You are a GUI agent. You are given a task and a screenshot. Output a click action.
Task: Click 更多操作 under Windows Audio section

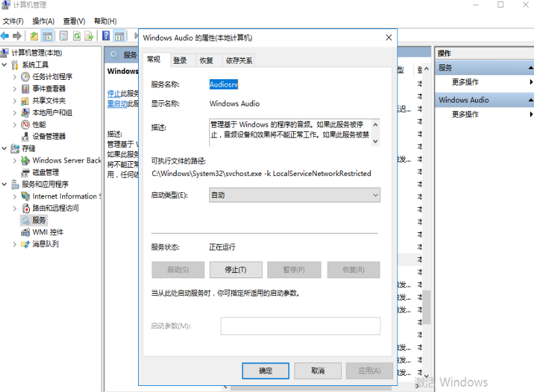pyautogui.click(x=465, y=114)
